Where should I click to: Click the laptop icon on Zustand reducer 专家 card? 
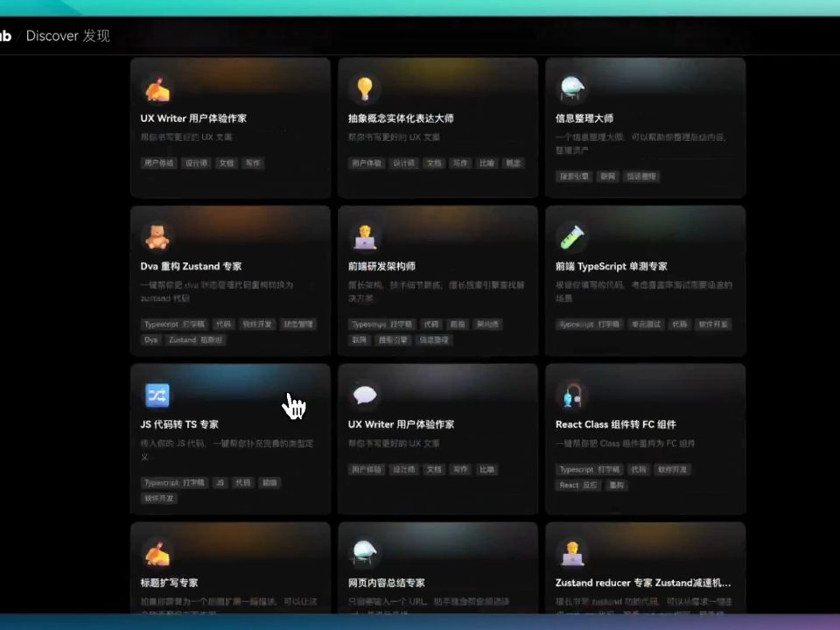pyautogui.click(x=572, y=552)
